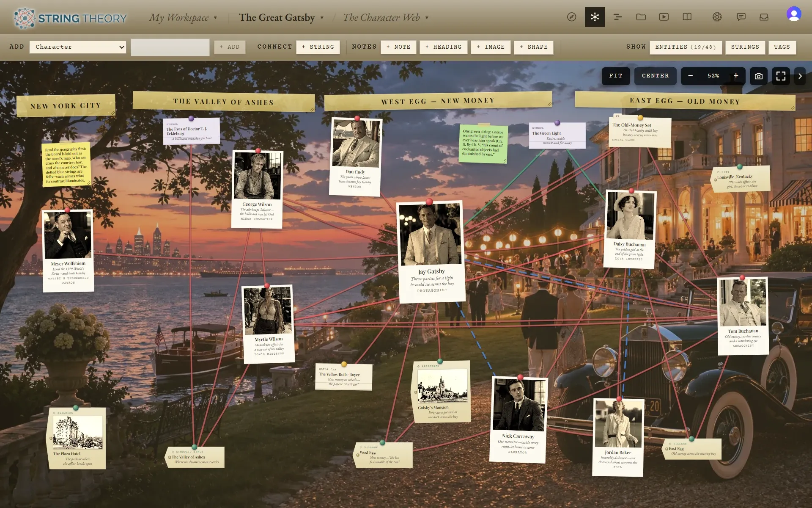Toggle the Entities (19/48) filter
Screen dimensions: 812x508
click(686, 47)
